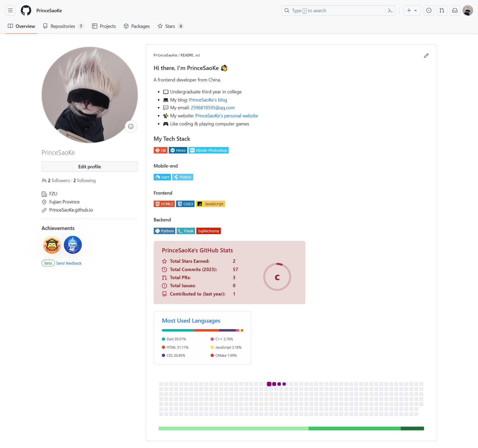Click the Most Used Languages title

click(191, 321)
